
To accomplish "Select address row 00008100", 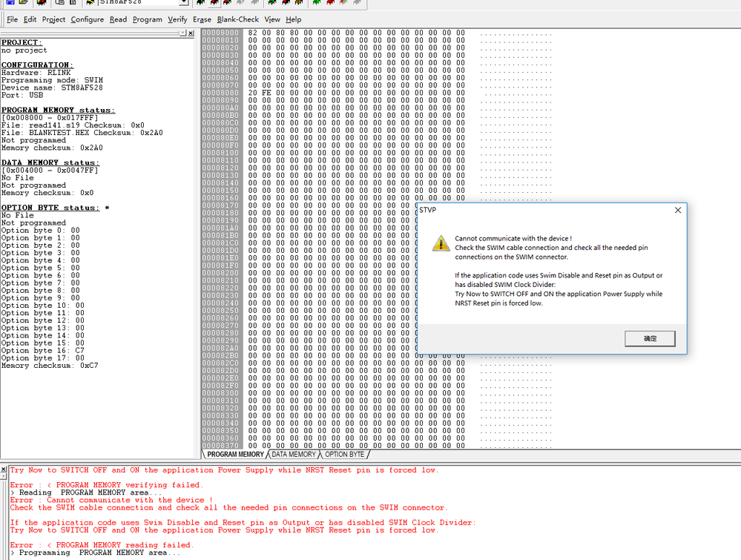I will [x=221, y=153].
